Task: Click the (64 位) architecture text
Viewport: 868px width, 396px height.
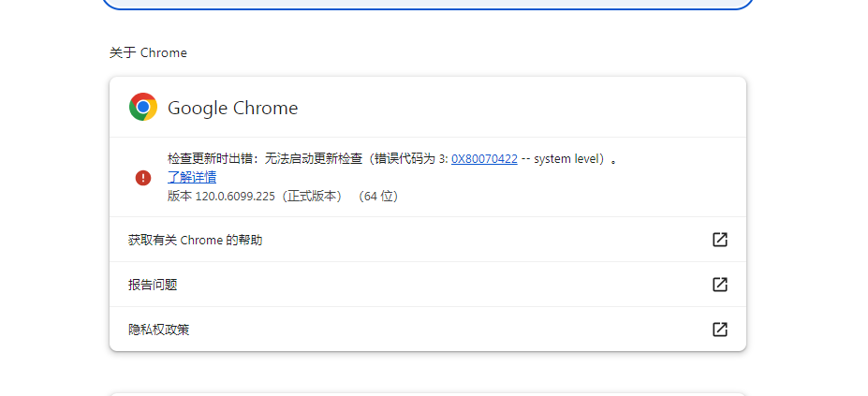Action: coord(378,197)
